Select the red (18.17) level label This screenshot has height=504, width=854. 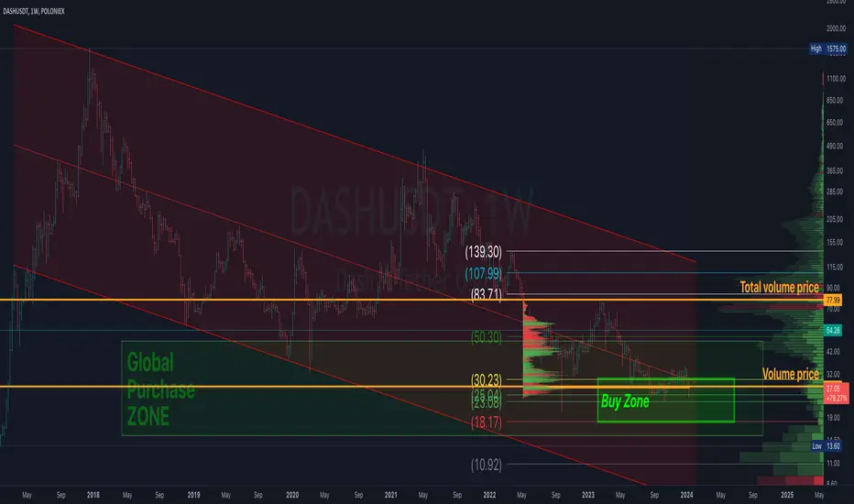tap(487, 422)
